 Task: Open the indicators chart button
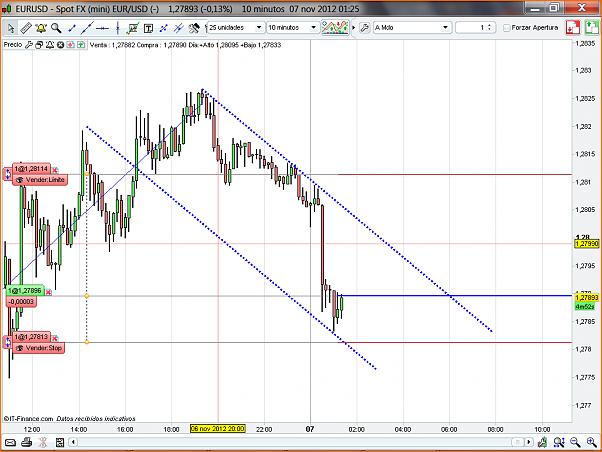pyautogui.click(x=335, y=28)
